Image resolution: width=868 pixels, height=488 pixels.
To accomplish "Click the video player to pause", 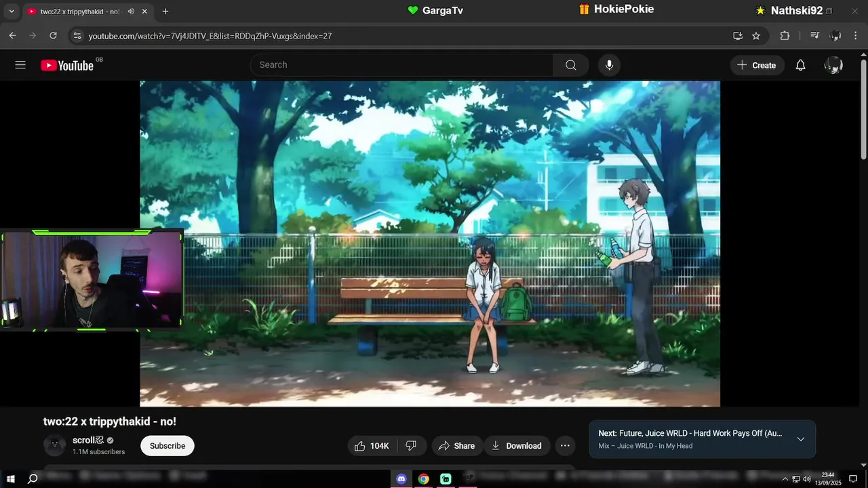I will point(430,244).
